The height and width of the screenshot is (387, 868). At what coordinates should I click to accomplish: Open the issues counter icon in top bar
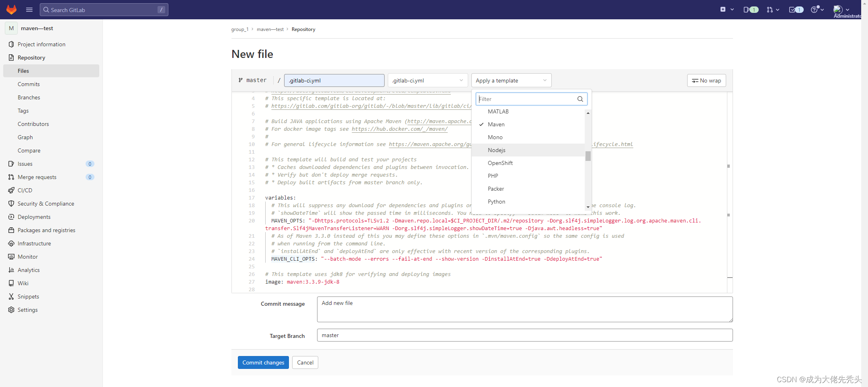(x=751, y=10)
